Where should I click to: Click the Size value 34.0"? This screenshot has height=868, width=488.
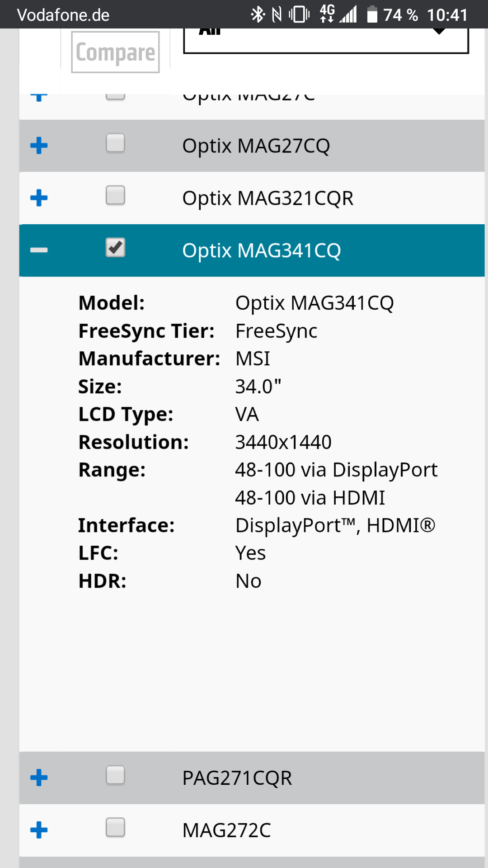click(x=258, y=387)
